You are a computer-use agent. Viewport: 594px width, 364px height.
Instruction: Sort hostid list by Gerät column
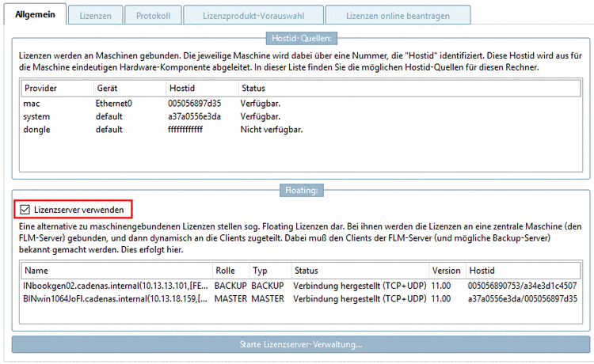point(130,88)
